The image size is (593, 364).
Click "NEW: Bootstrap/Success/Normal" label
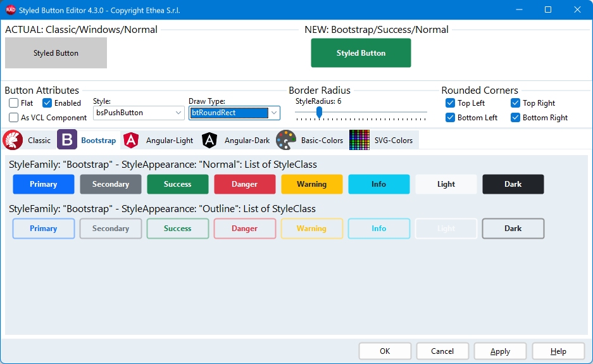click(x=377, y=30)
